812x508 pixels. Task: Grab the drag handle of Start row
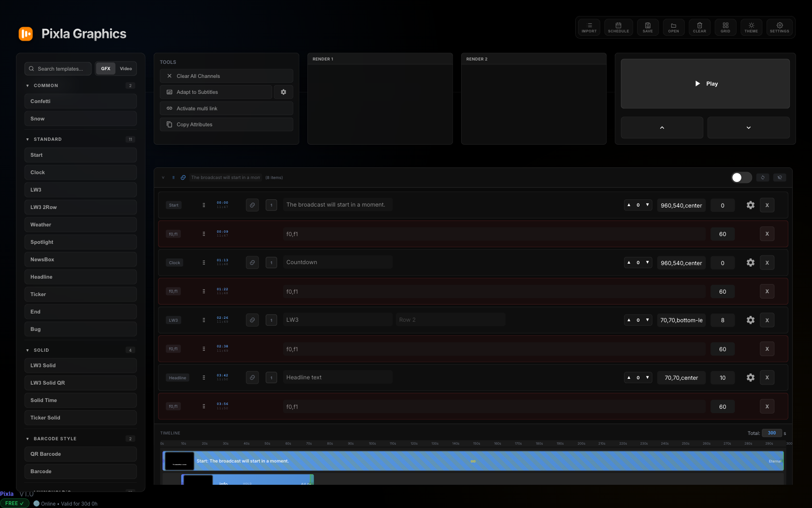[204, 205]
